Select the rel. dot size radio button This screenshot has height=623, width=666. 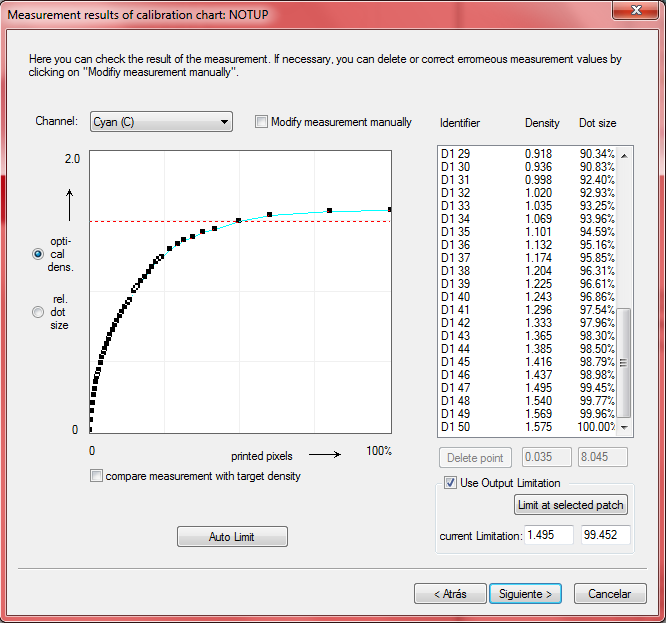pos(38,312)
